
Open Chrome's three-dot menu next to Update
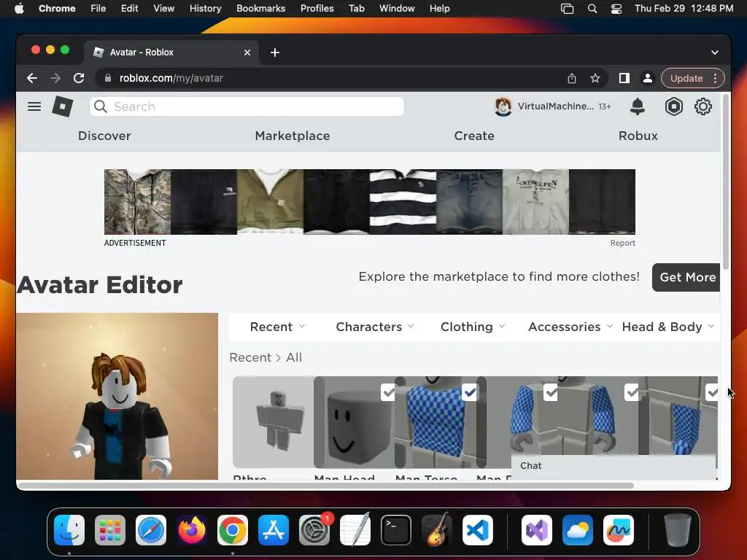pyautogui.click(x=715, y=78)
